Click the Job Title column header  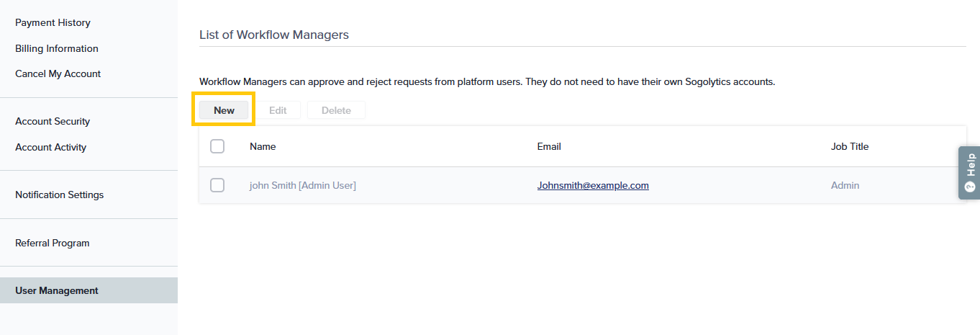[x=850, y=146]
